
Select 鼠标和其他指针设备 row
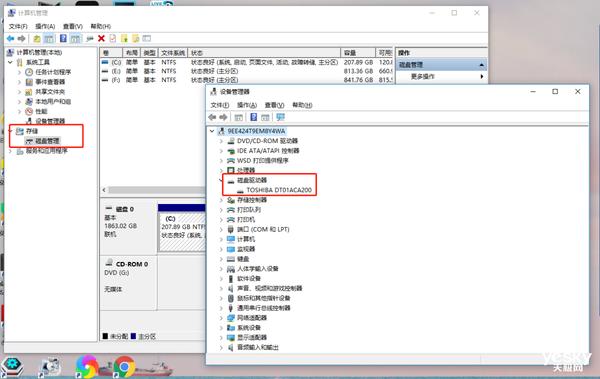point(263,298)
